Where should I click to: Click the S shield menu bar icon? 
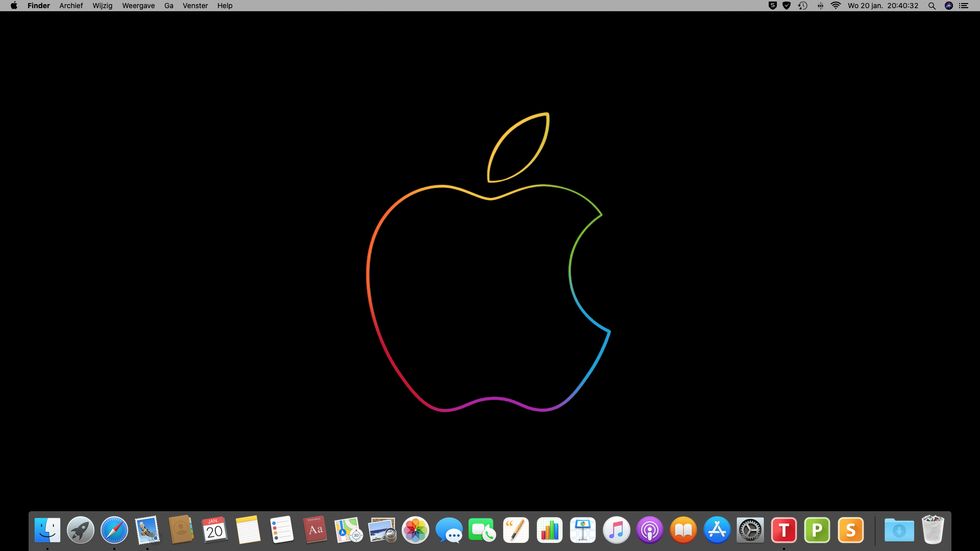(773, 6)
